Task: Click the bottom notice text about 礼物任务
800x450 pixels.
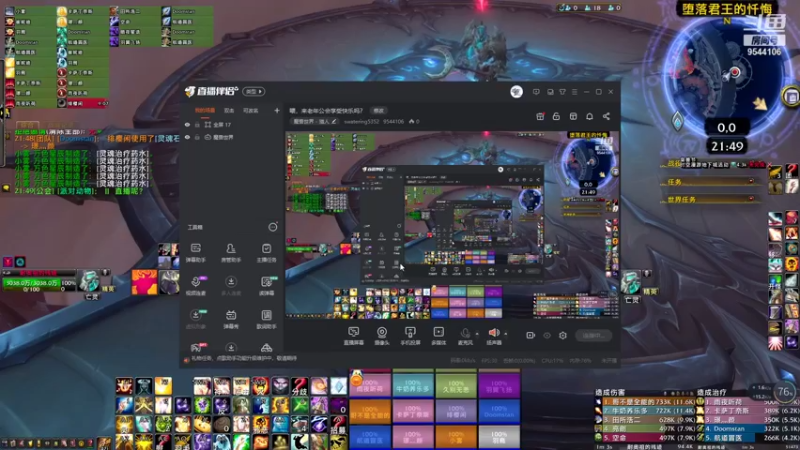Action: [243, 359]
